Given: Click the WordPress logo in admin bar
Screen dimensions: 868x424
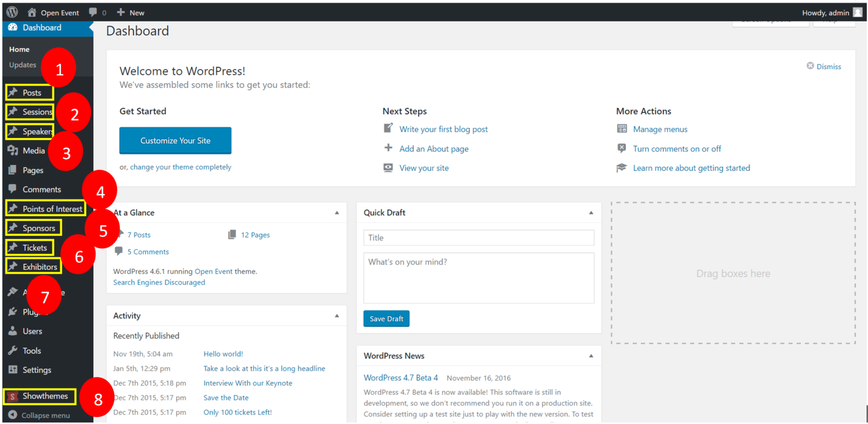Looking at the screenshot, I should [12, 12].
